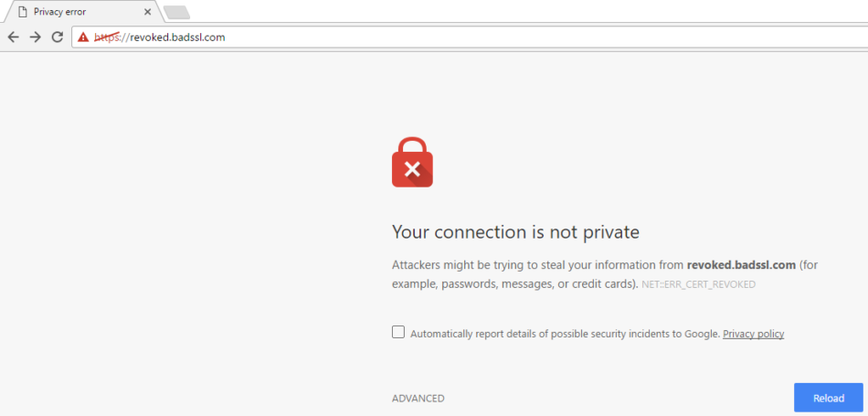The width and height of the screenshot is (868, 416).
Task: Click the "Your connection is not private" heading
Action: coord(515,231)
